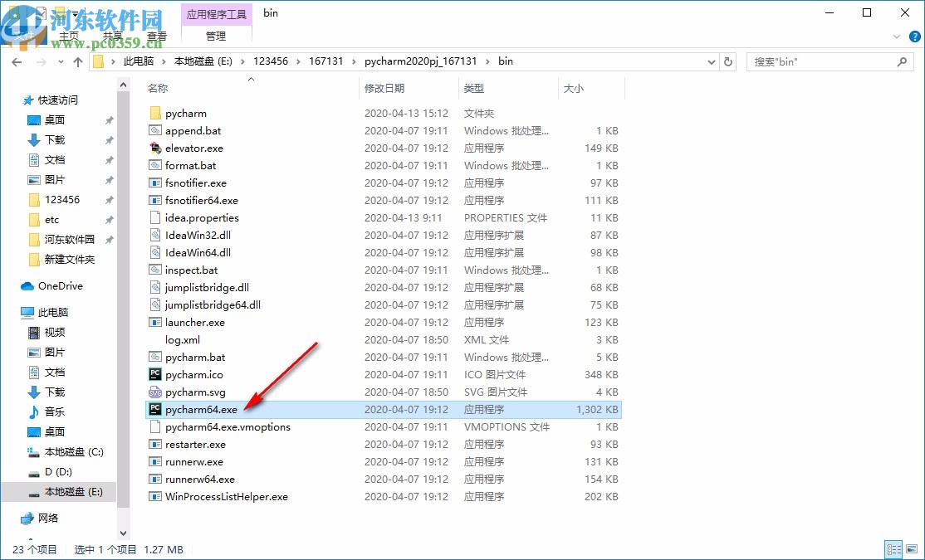This screenshot has width=925, height=560.
Task: Click the WinProcessListHelper.exe file icon
Action: tap(155, 496)
